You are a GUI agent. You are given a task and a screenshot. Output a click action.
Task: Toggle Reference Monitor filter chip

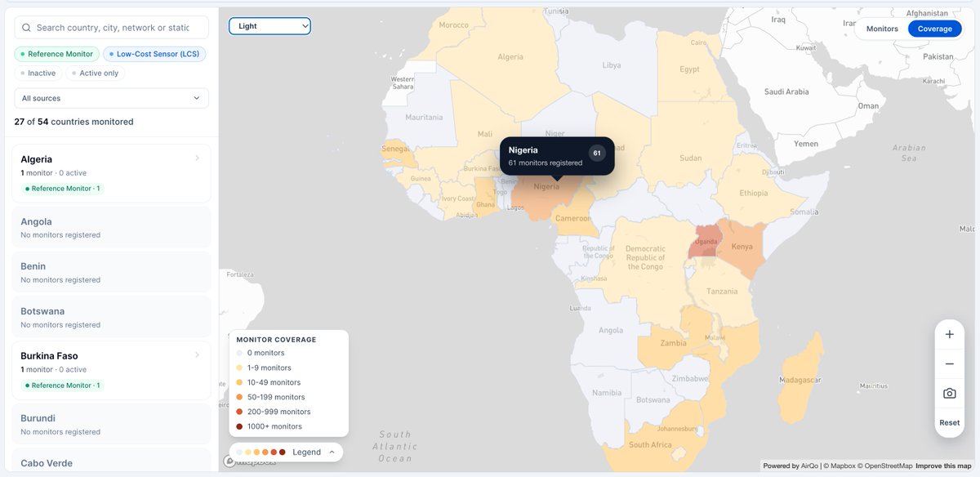click(x=56, y=54)
